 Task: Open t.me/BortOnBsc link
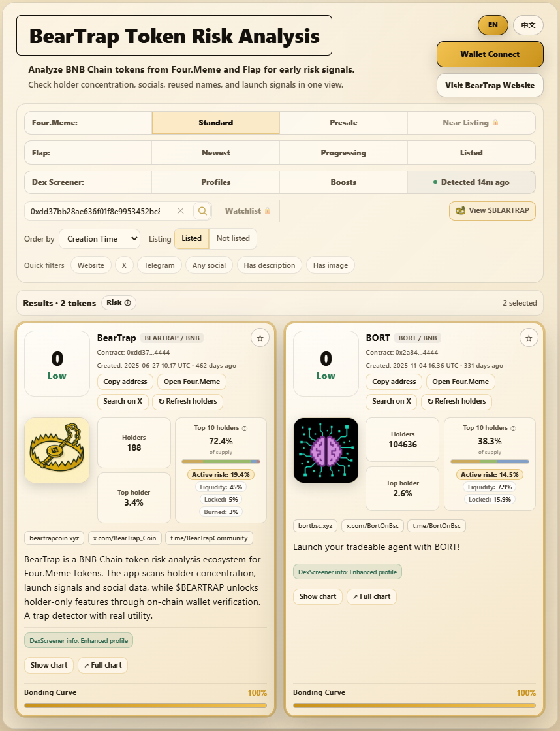pyautogui.click(x=437, y=526)
